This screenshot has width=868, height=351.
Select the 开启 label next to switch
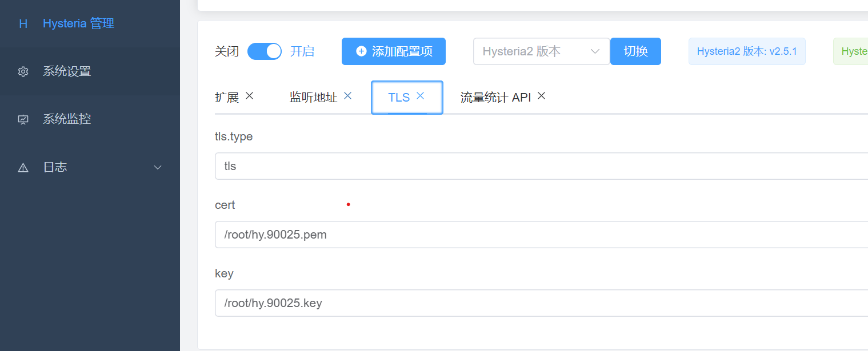point(302,51)
